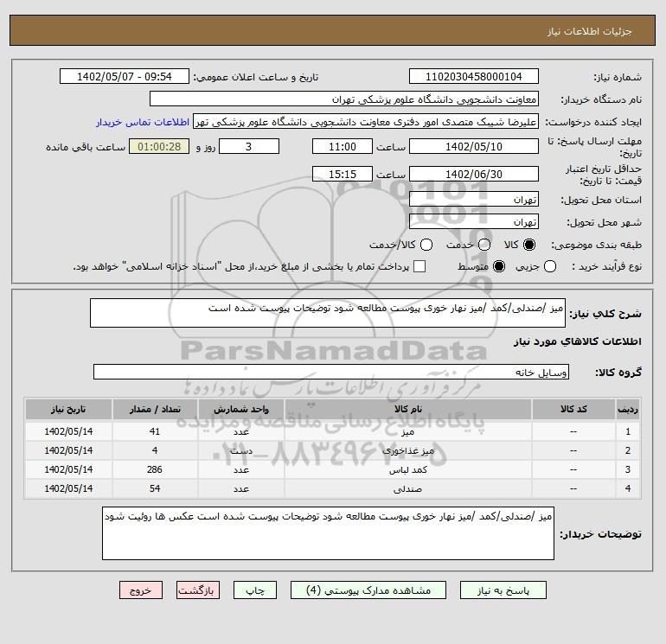Choose the متوسط purchase type radio
666x644 pixels.
499,266
